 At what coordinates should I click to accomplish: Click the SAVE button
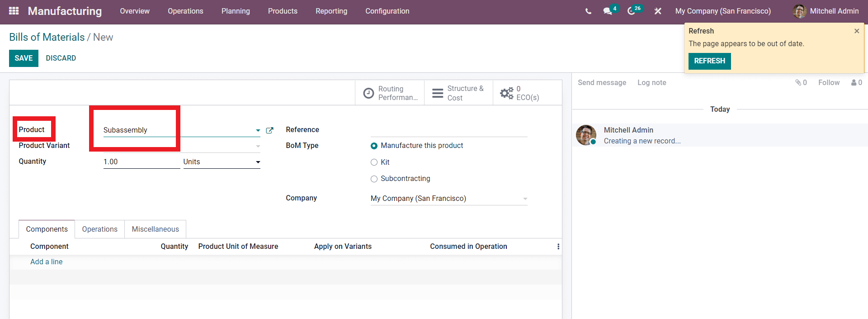click(24, 58)
